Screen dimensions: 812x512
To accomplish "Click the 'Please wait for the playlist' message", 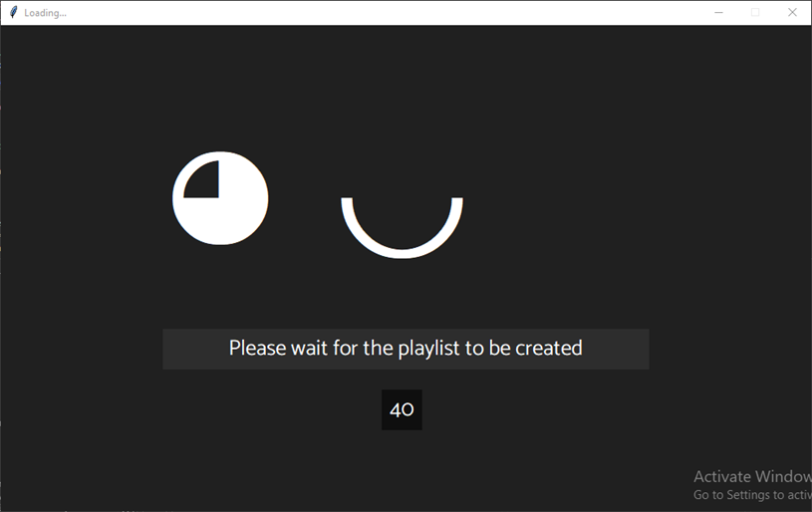I will [406, 349].
